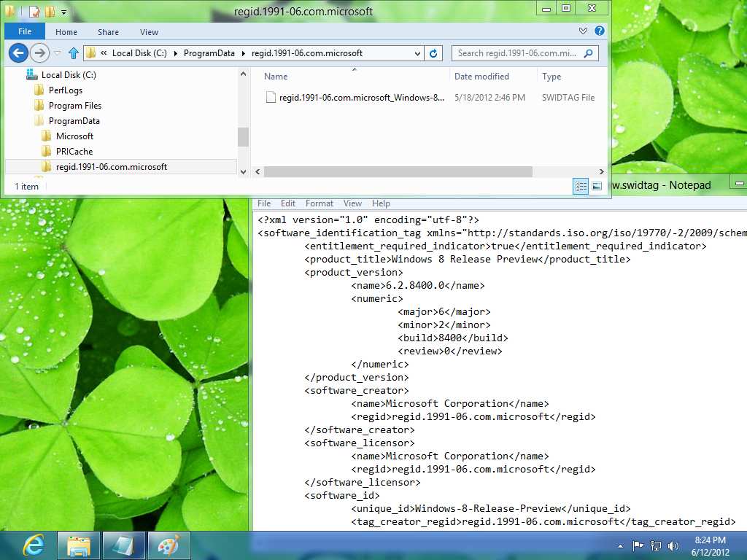Screen dimensions: 747x560
Task: Open the File tab in Explorer
Action: [x=25, y=31]
